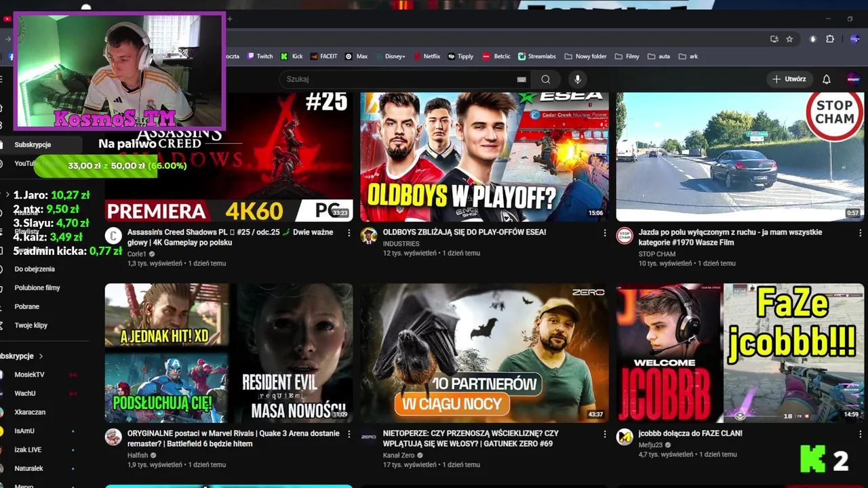Open options menu for jcobbb FAZE CLAN video

(x=860, y=434)
